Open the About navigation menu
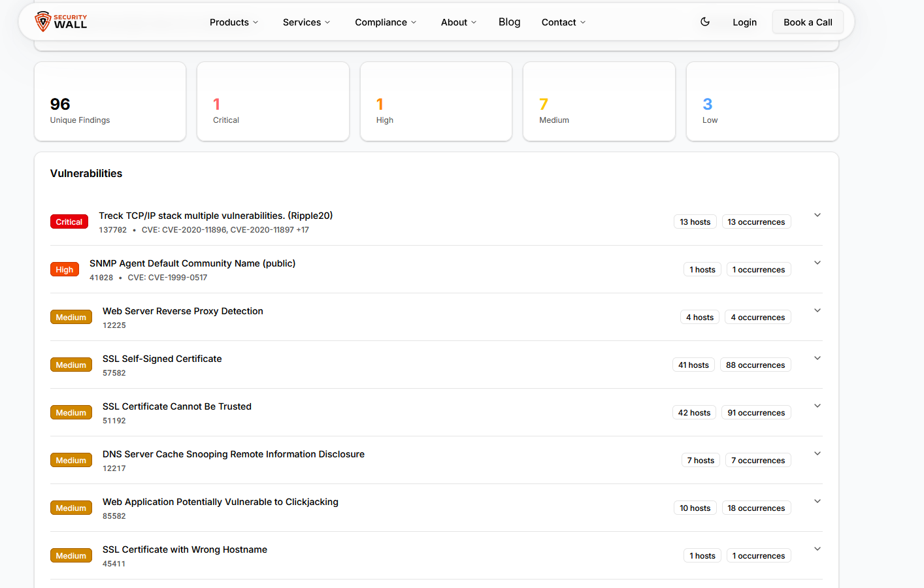 [x=459, y=22]
